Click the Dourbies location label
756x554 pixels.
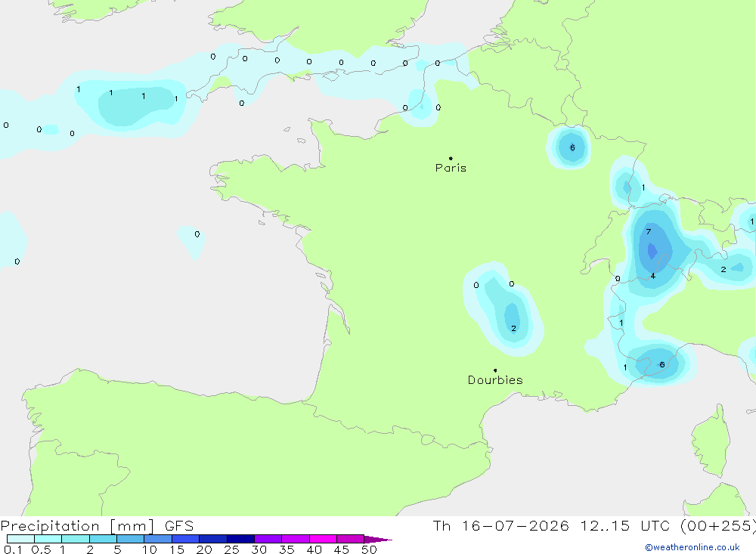pyautogui.click(x=495, y=380)
